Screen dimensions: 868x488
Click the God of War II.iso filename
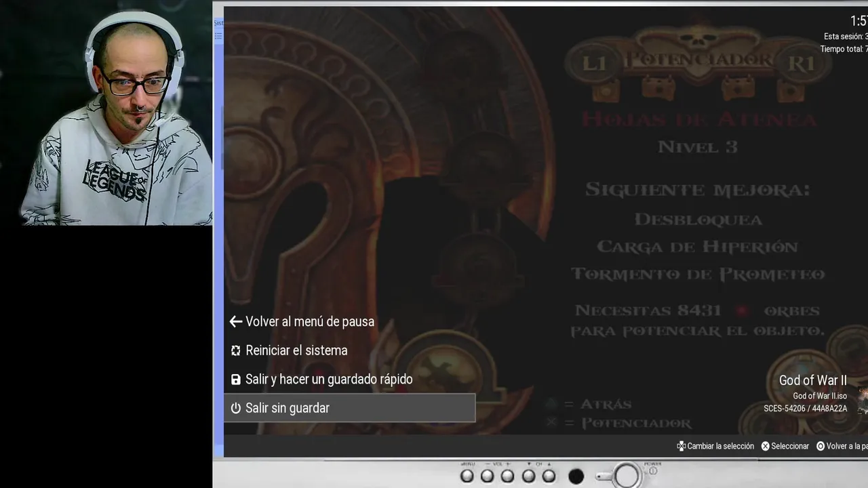pos(820,396)
